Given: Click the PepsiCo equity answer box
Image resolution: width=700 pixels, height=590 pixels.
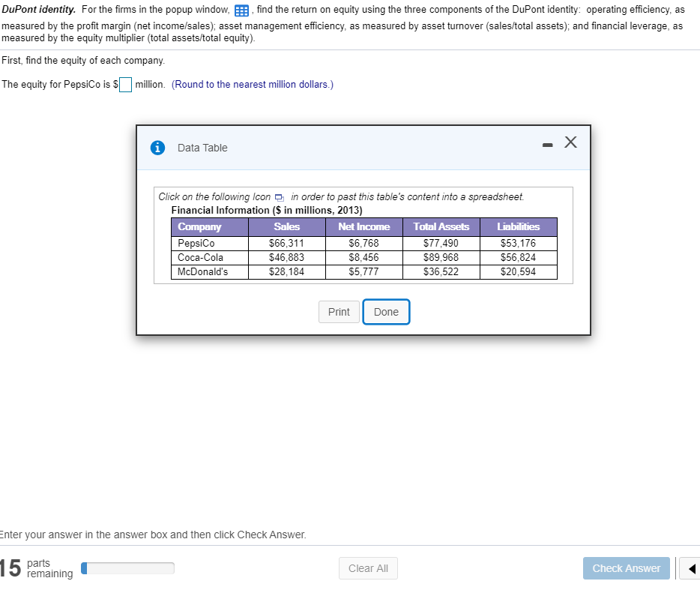Looking at the screenshot, I should click(125, 85).
